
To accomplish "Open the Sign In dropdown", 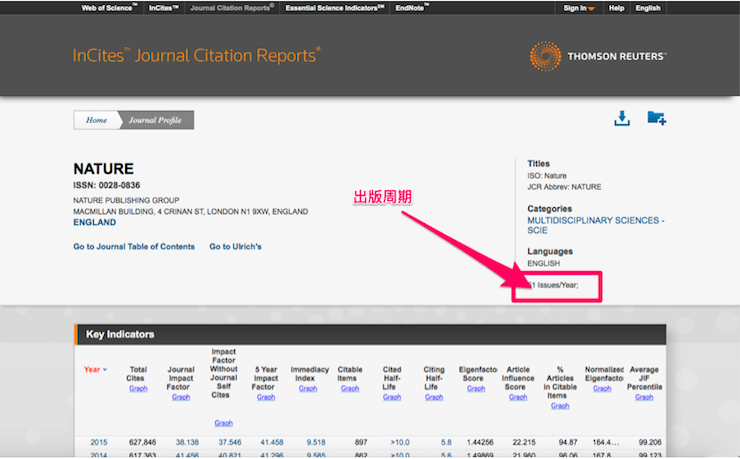I will tap(579, 8).
